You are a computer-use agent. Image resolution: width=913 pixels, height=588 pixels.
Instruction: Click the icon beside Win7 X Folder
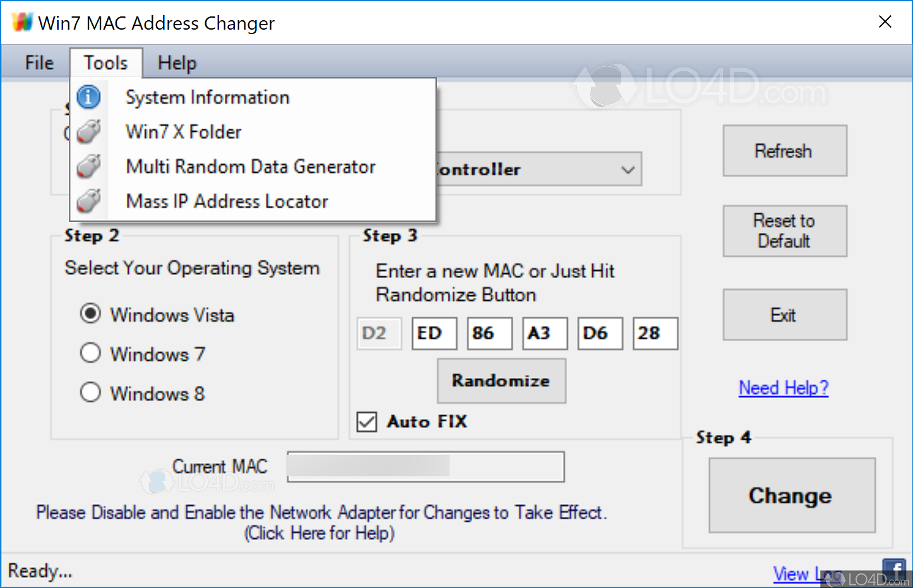(x=88, y=132)
